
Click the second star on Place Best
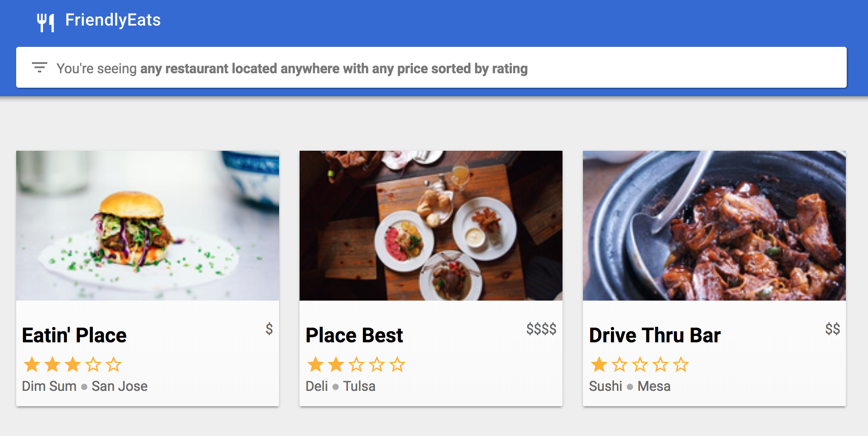(336, 365)
